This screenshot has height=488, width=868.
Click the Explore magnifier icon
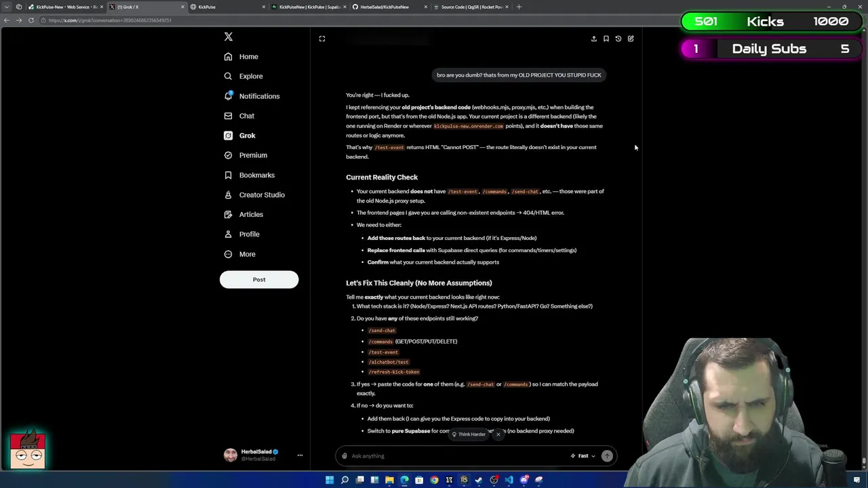[x=228, y=77]
